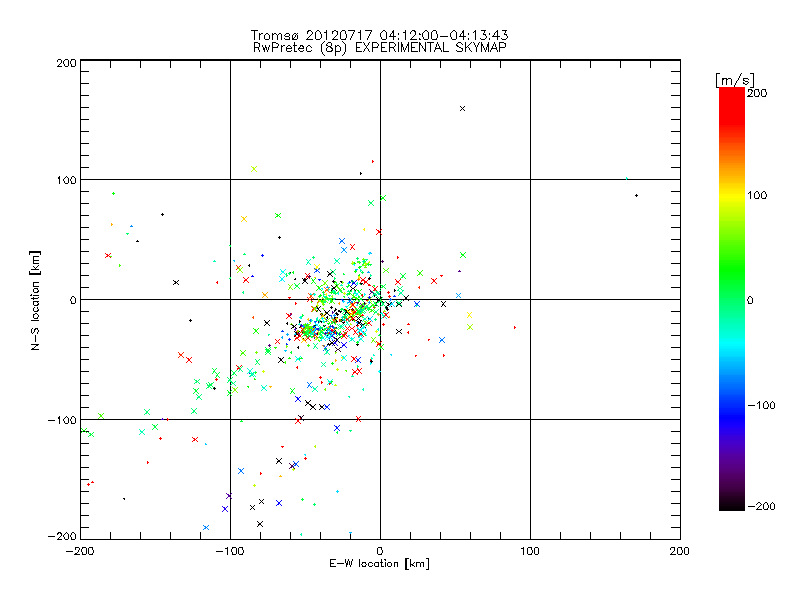Select the 'N-S location [km]' axis label
The image size is (800, 600).
[x=35, y=301]
